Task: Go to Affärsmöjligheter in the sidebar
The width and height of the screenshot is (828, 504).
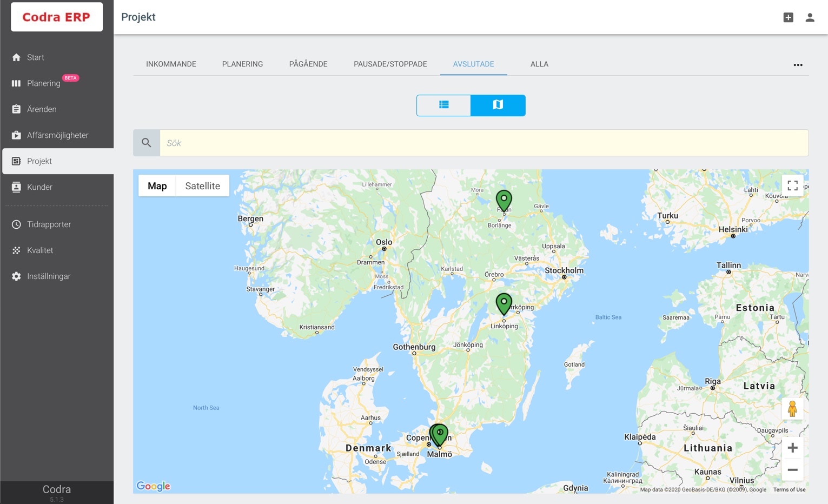Action: [57, 135]
